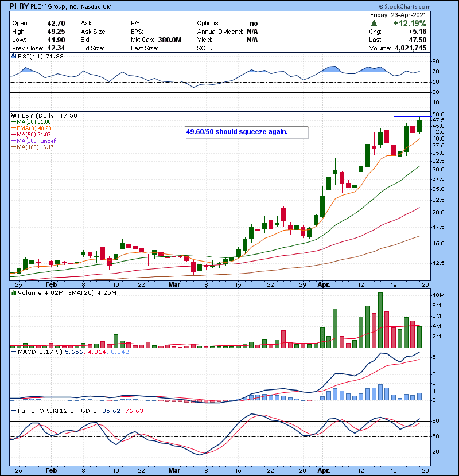Click the note '49.60/50 should squeeze again.'
The image size is (459, 476).
(246, 132)
